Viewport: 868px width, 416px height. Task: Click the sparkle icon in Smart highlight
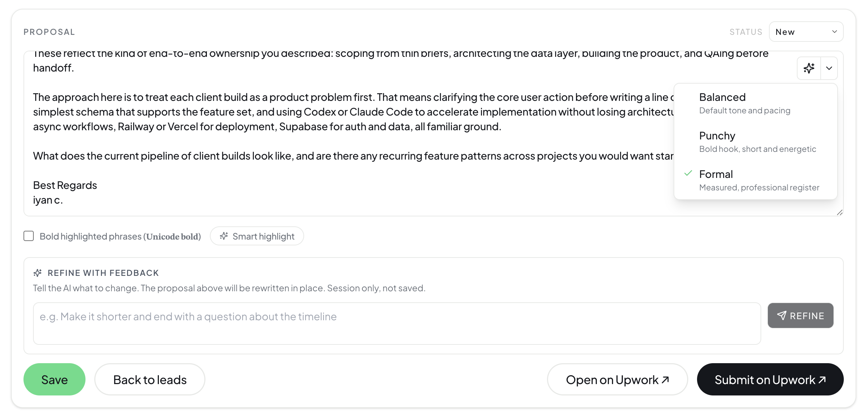(x=224, y=236)
